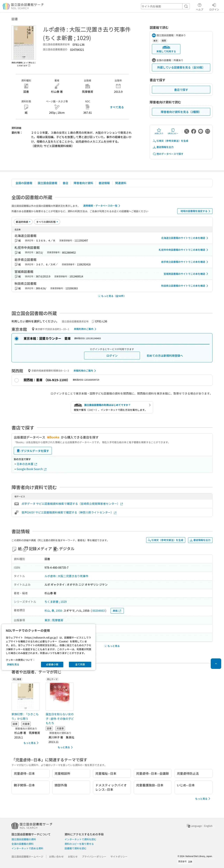Click デジタルデータを探す button
The height and width of the screenshot is (868, 224).
33,451
